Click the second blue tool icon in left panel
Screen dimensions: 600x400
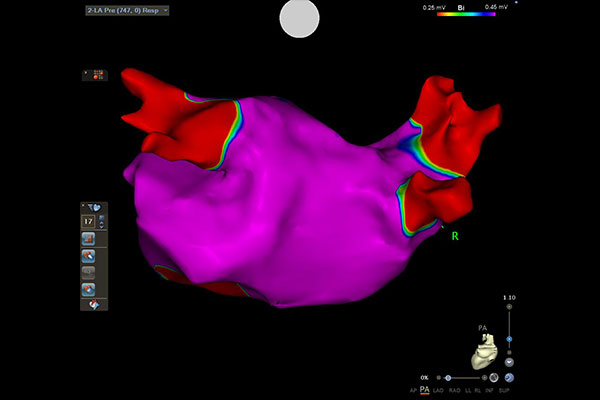point(88,257)
